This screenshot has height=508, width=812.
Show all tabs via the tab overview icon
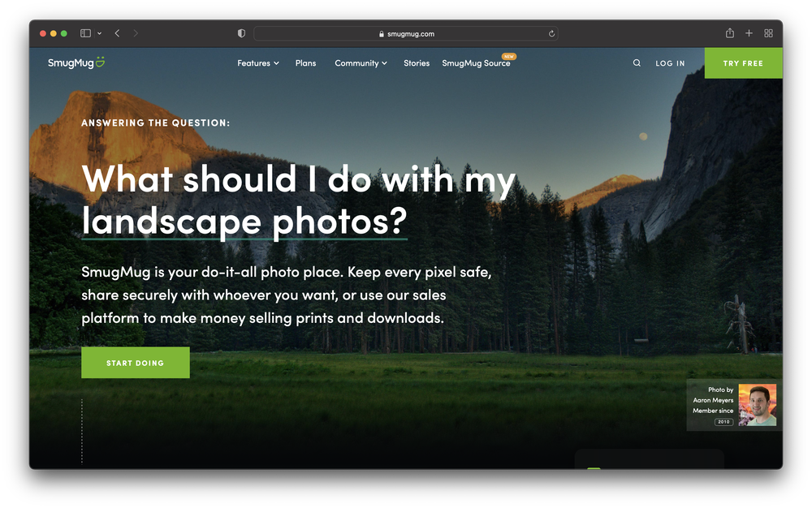pyautogui.click(x=768, y=33)
